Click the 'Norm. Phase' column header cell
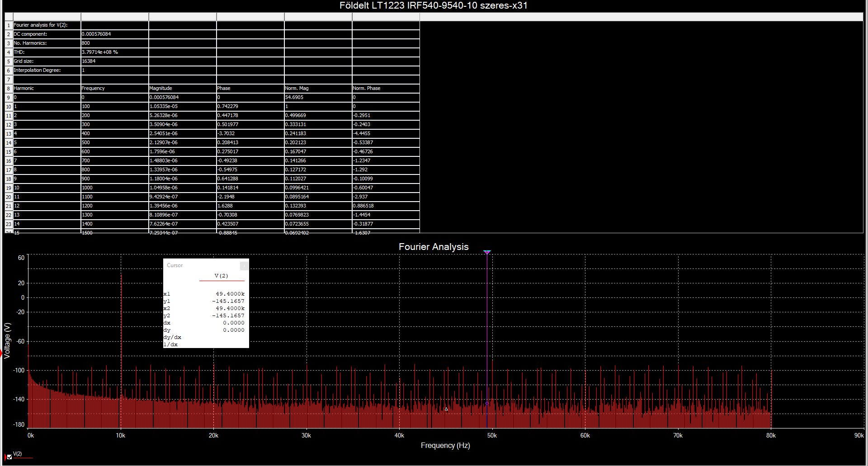 tap(386, 88)
